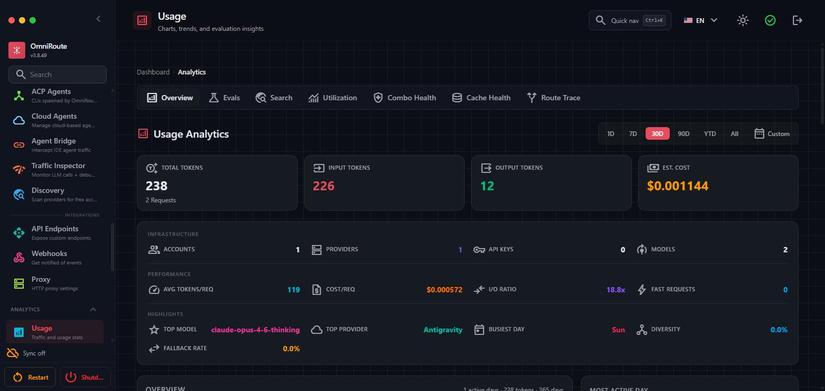This screenshot has width=825, height=391.
Task: Click the 2 Requests text
Action: click(x=160, y=200)
